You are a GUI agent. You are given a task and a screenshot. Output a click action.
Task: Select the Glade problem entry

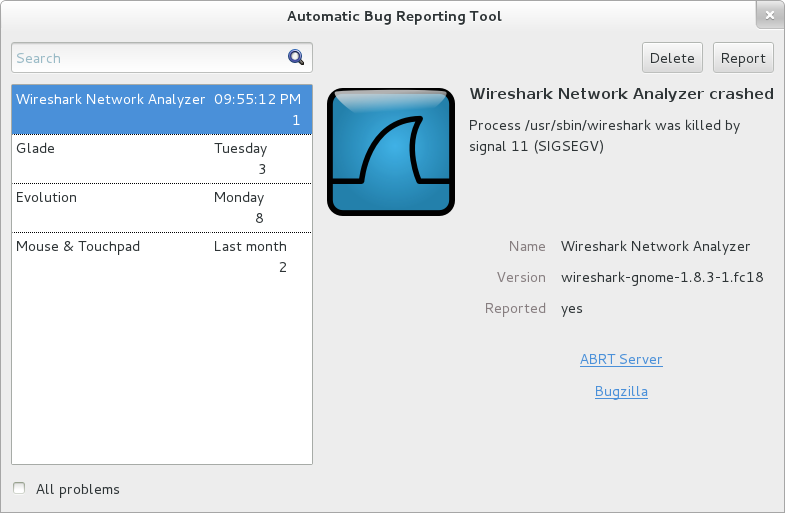tap(162, 159)
